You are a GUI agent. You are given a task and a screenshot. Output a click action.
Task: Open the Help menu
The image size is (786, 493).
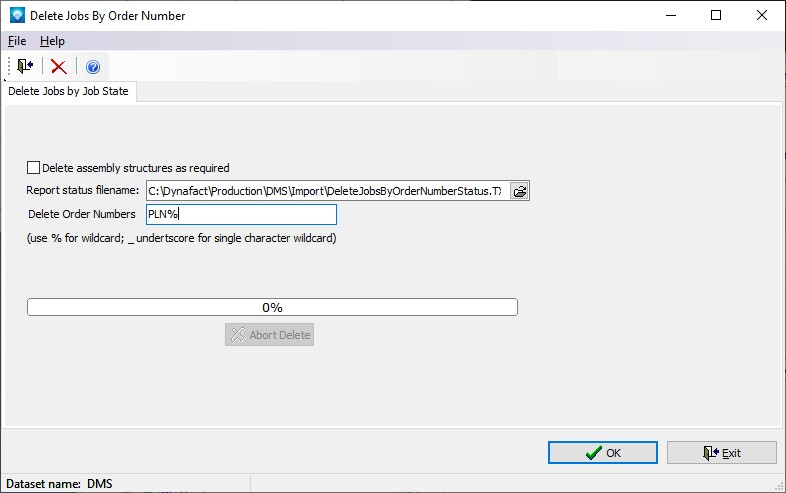click(x=52, y=41)
